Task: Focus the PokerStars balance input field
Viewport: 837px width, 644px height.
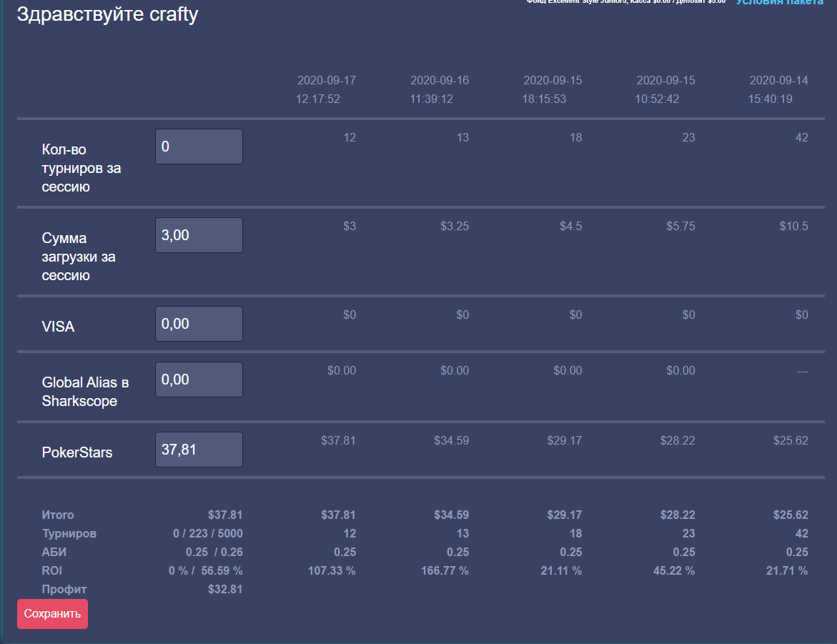Action: 199,450
